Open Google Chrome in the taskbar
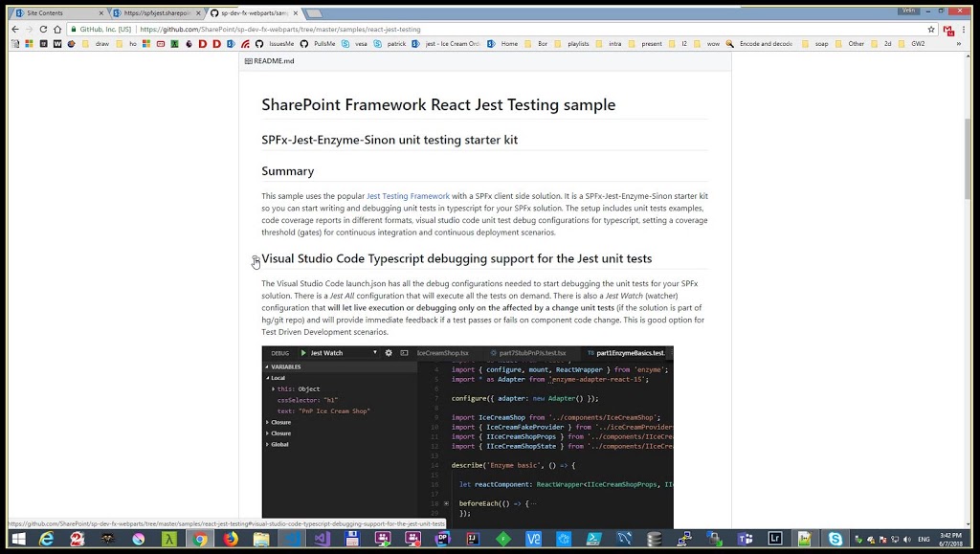980x554 pixels. (200, 539)
